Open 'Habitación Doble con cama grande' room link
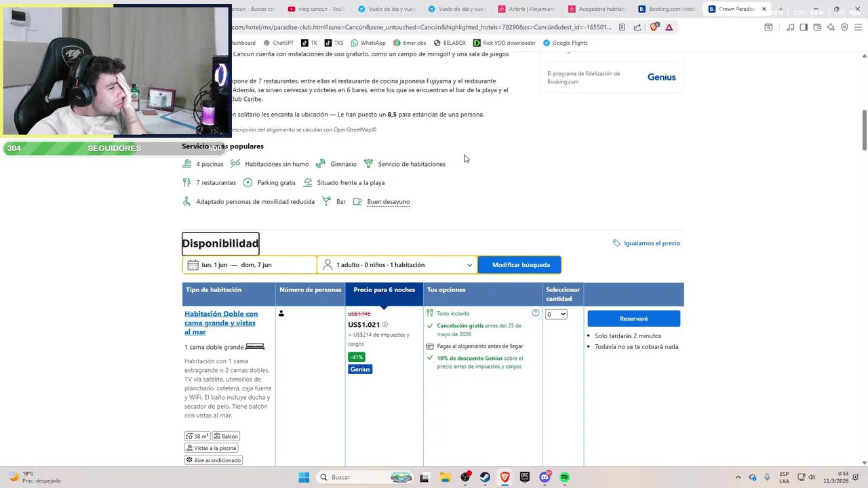Viewport: 868px width, 488px height. pos(221,323)
